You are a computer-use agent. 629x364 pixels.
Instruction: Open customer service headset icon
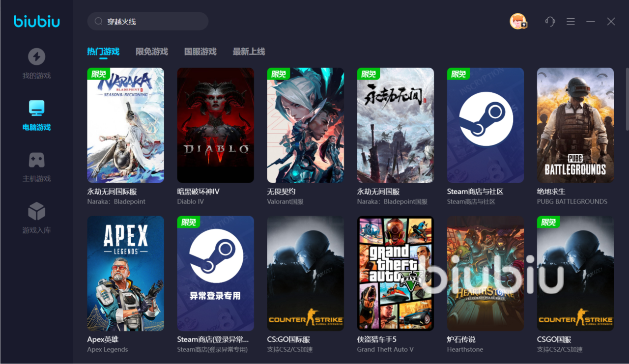[550, 22]
